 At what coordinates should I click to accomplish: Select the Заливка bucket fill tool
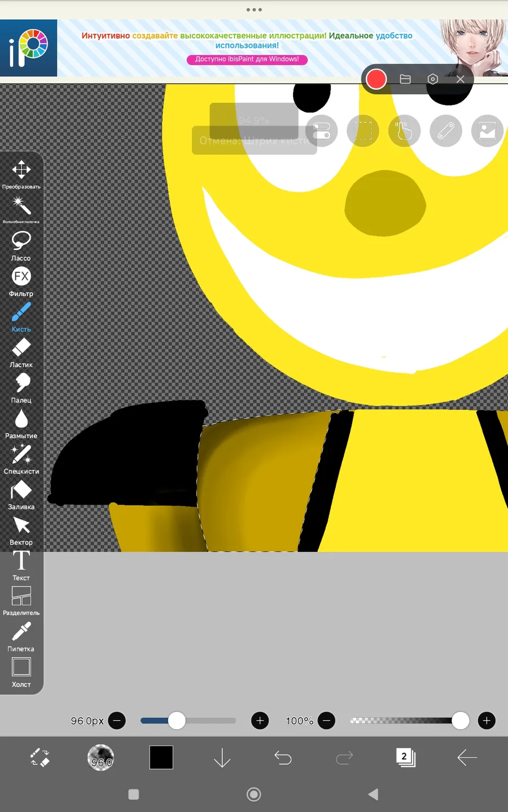tap(21, 495)
